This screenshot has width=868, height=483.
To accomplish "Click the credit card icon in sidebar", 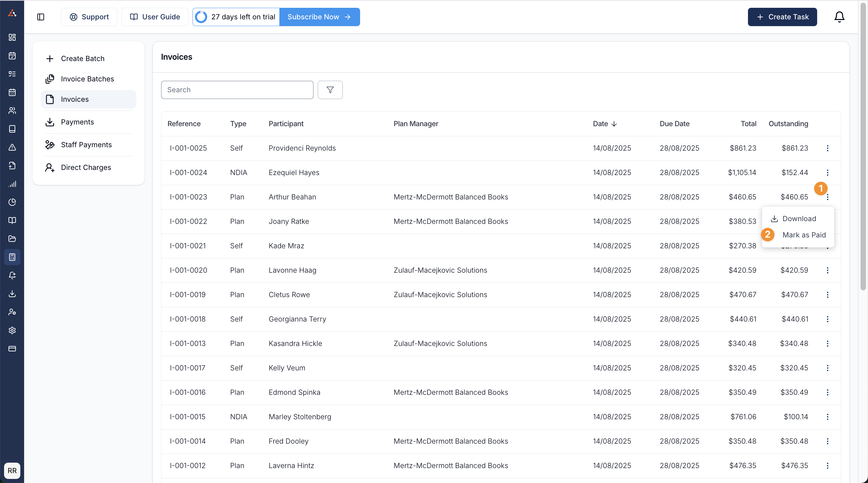I will pos(12,349).
